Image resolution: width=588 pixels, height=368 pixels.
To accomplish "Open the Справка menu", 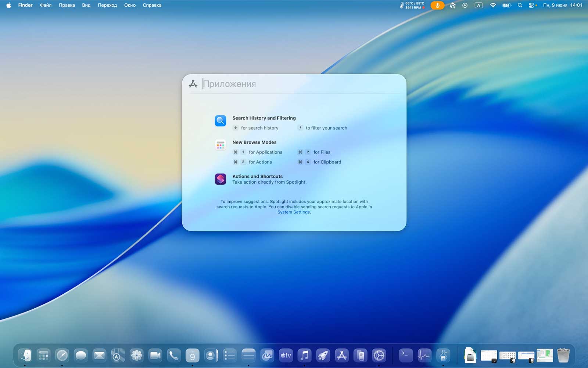I will (152, 5).
